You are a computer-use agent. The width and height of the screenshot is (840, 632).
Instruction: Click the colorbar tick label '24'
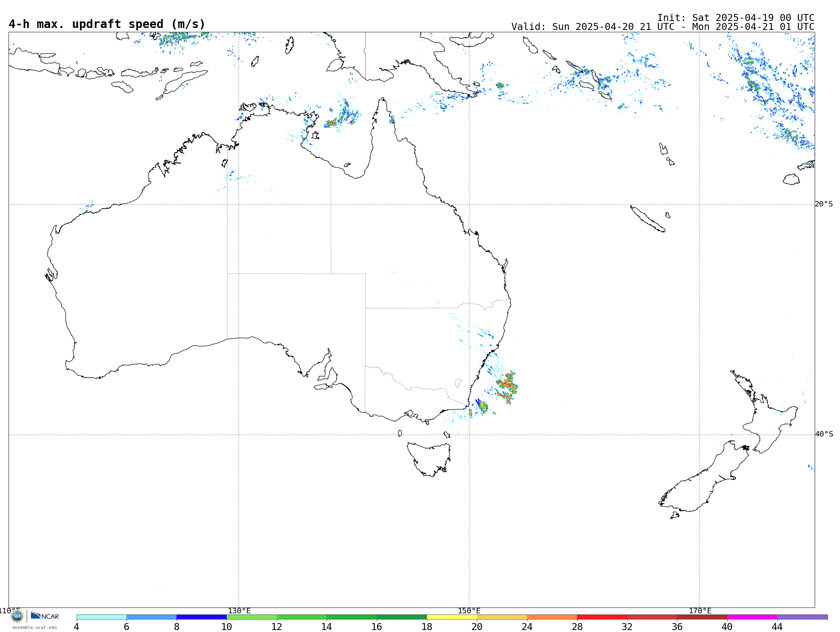[527, 627]
